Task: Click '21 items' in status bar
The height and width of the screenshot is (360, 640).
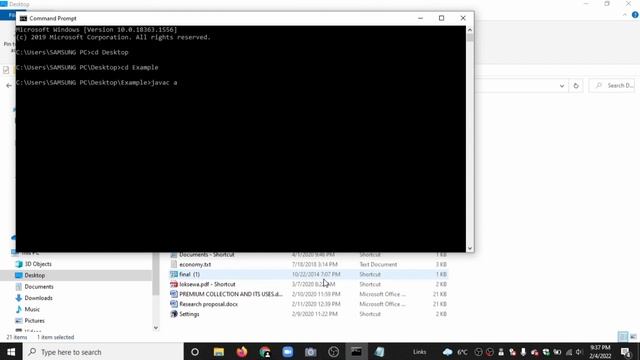Action: coord(17,337)
